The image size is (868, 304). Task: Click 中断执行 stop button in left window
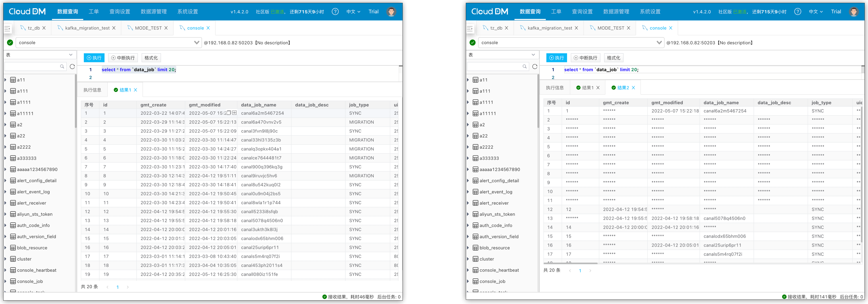tap(123, 58)
